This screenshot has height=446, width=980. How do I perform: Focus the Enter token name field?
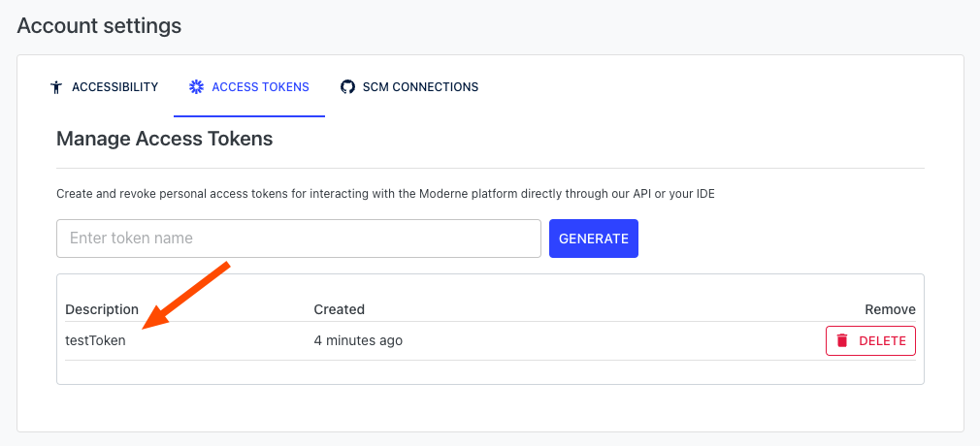point(298,239)
